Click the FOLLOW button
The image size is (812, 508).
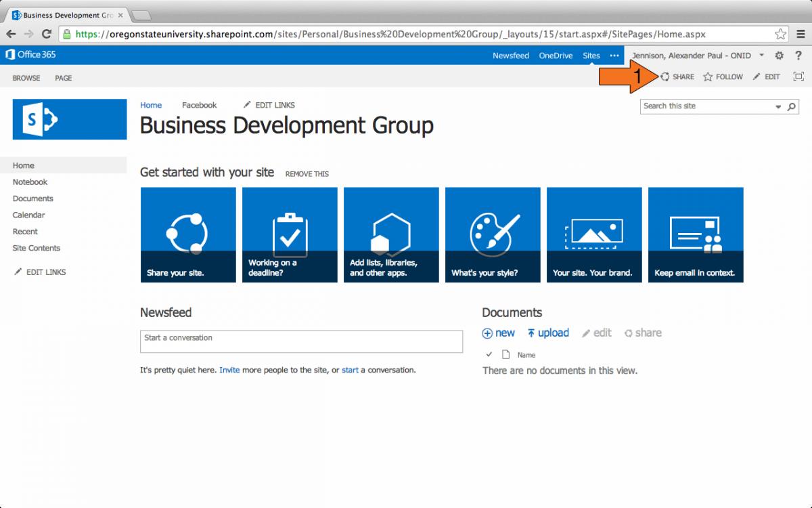click(x=723, y=77)
